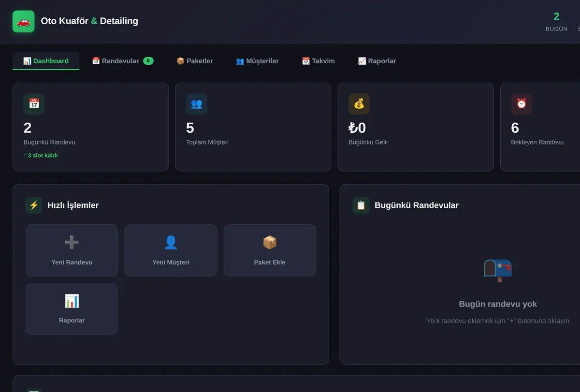Switch to the Randevular tab
The image size is (580, 392).
[x=123, y=61]
